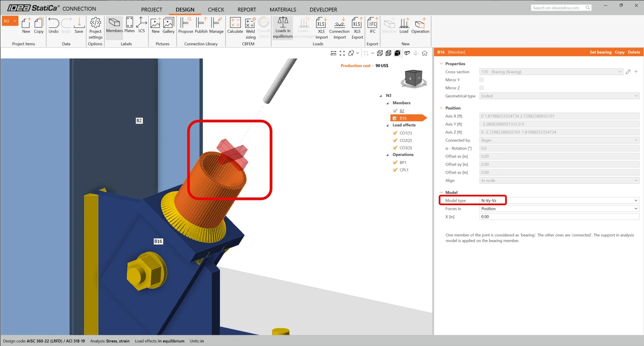
Task: Uncheck the CO2(2) load effect
Action: click(x=395, y=140)
